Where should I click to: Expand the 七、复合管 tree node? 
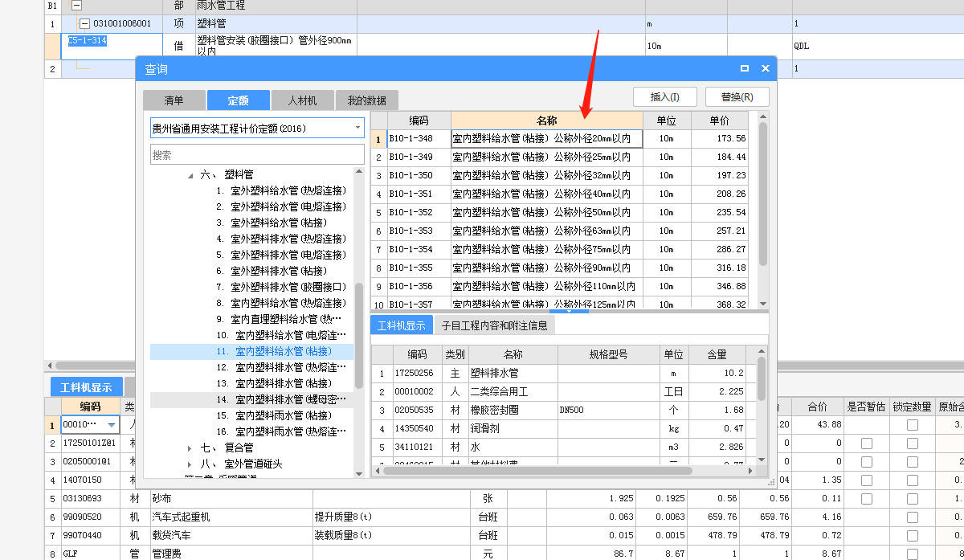click(x=190, y=448)
